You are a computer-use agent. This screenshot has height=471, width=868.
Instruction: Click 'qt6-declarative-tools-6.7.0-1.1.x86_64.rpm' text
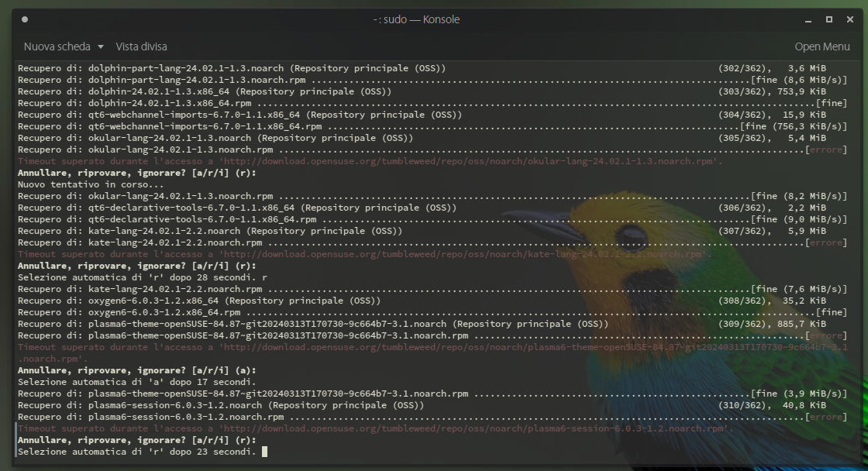click(x=202, y=219)
